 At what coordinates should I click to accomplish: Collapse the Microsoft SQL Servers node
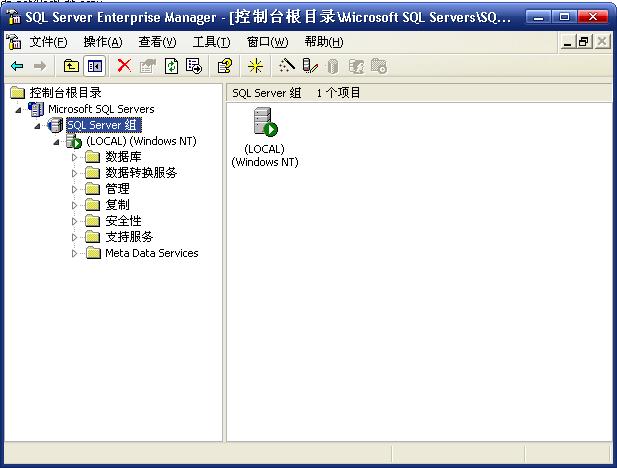(x=18, y=109)
